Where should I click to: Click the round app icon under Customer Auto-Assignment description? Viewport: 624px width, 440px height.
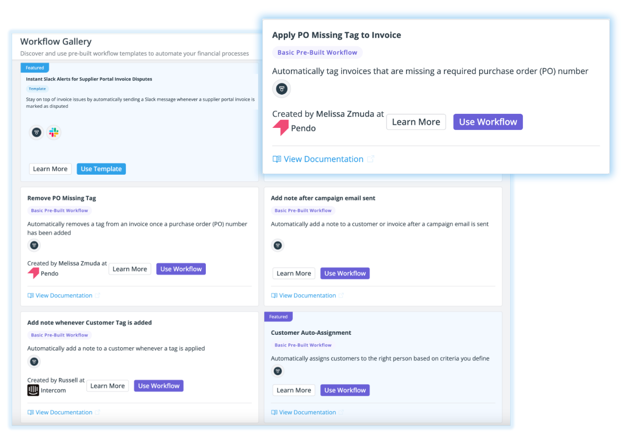[278, 371]
